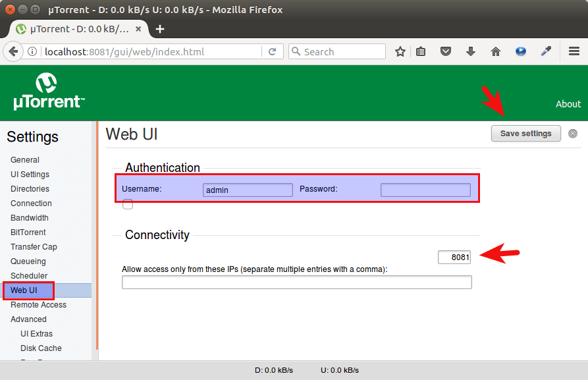Click the Username input field

pos(248,190)
